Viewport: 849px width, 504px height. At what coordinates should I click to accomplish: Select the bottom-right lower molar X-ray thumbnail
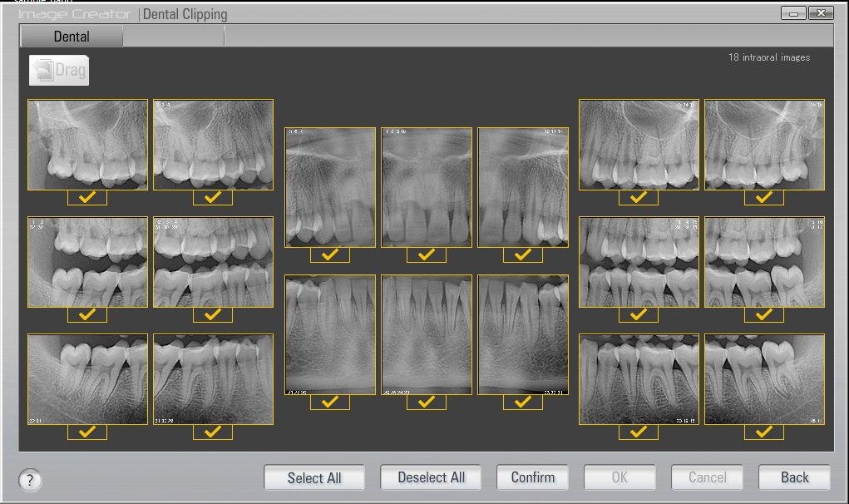[764, 379]
